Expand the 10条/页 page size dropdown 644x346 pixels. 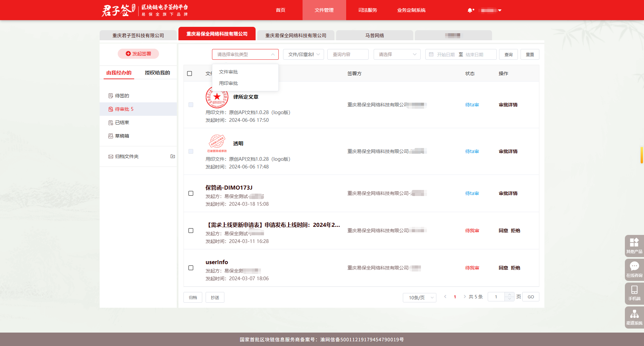[x=419, y=297]
